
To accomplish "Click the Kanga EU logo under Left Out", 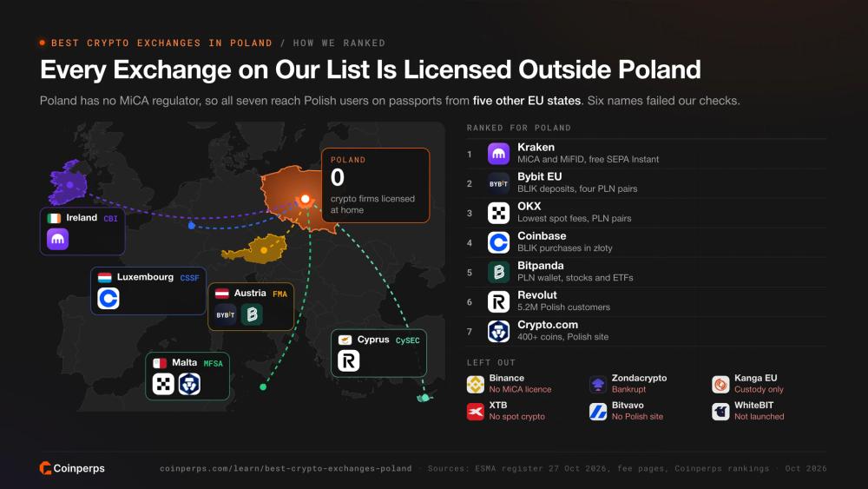I will (720, 384).
